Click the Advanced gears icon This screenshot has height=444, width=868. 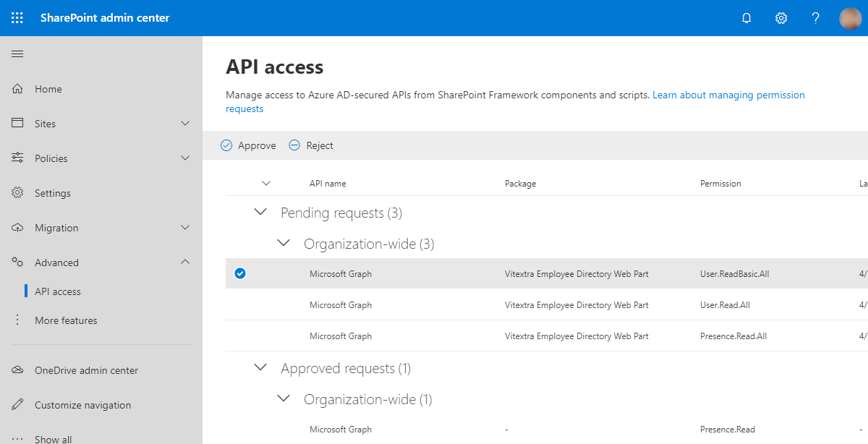(18, 262)
